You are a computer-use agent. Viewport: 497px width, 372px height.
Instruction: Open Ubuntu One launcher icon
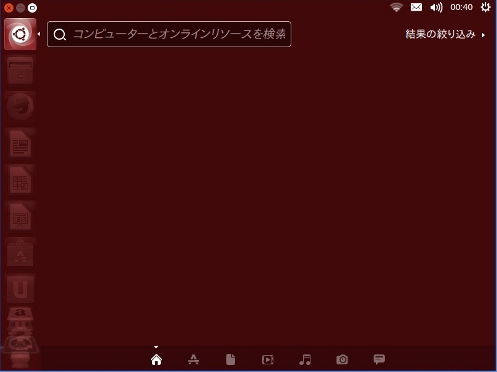click(20, 289)
